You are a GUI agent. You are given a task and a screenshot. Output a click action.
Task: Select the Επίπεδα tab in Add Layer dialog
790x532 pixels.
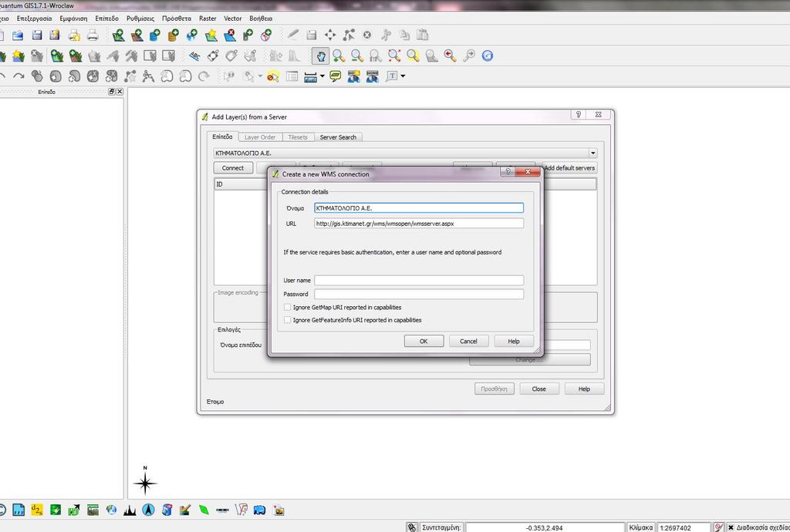222,136
